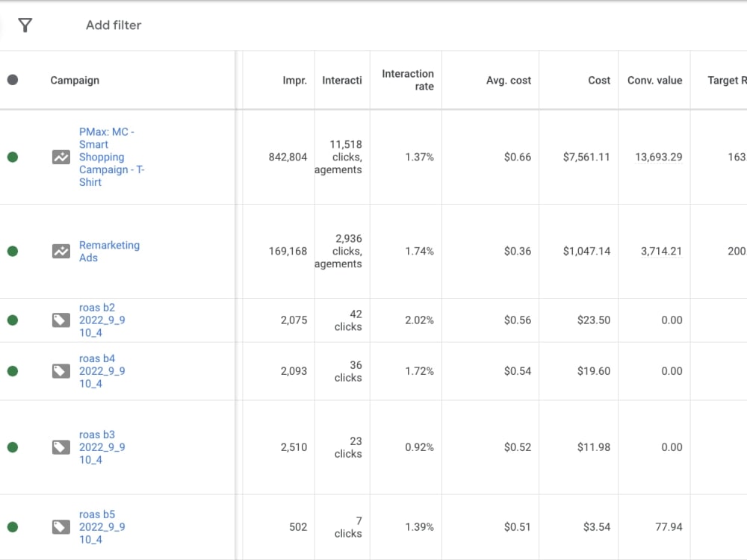This screenshot has width=747, height=560.
Task: Click shopping tag icon for roas b5
Action: 61,527
